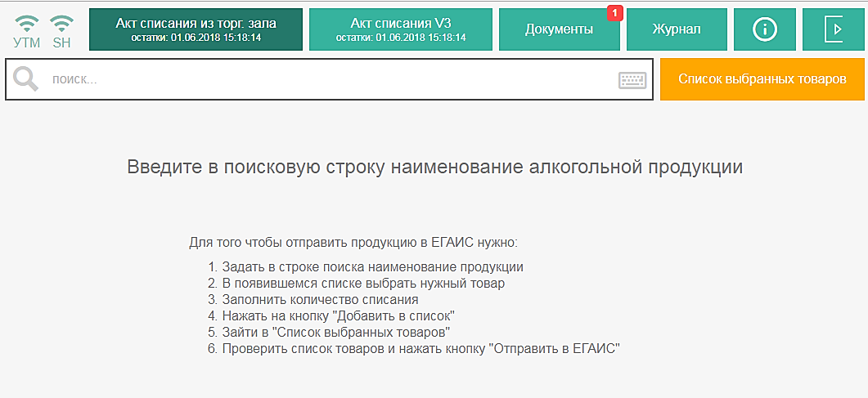Image resolution: width=868 pixels, height=398 pixels.
Task: Open the Документы section
Action: pyautogui.click(x=559, y=29)
